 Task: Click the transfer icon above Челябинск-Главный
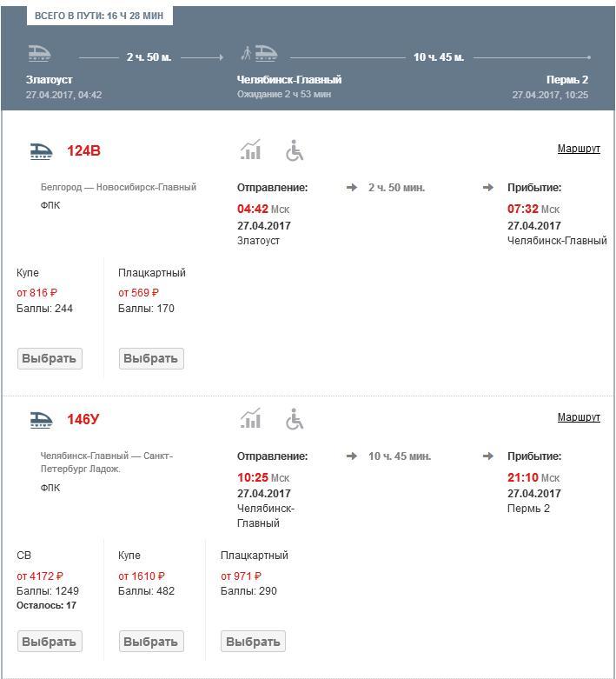pos(259,54)
